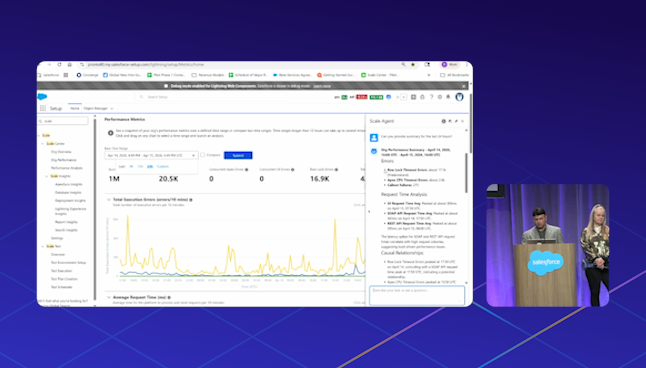The image size is (646, 368).
Task: Click the blue Submit button
Action: [238, 155]
